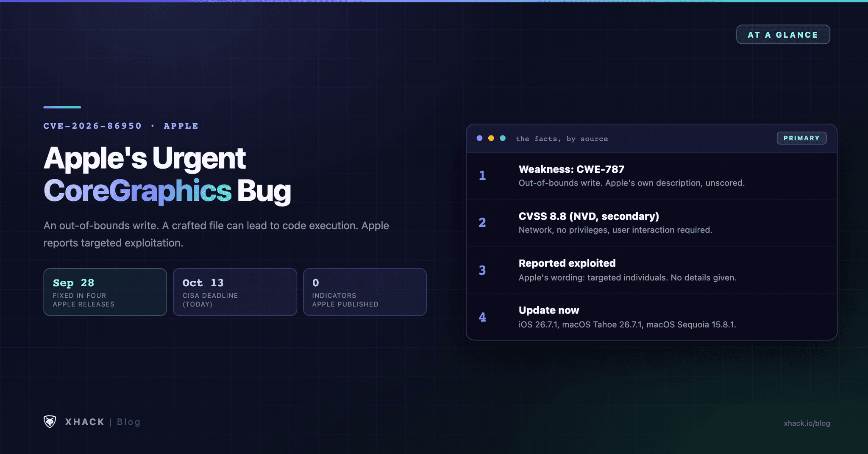
Task: Click the CVSS 8.8 (NVD, secondary) heading
Action: coord(589,216)
